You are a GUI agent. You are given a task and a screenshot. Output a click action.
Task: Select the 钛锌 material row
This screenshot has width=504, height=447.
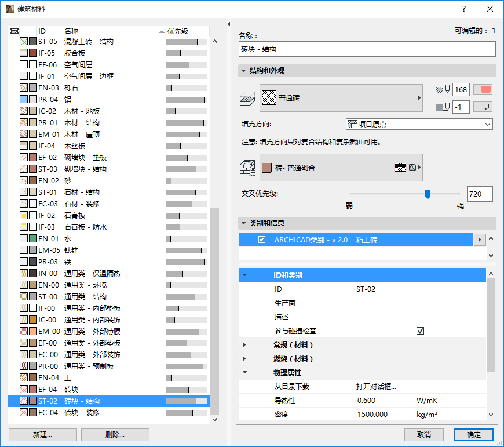click(109, 250)
